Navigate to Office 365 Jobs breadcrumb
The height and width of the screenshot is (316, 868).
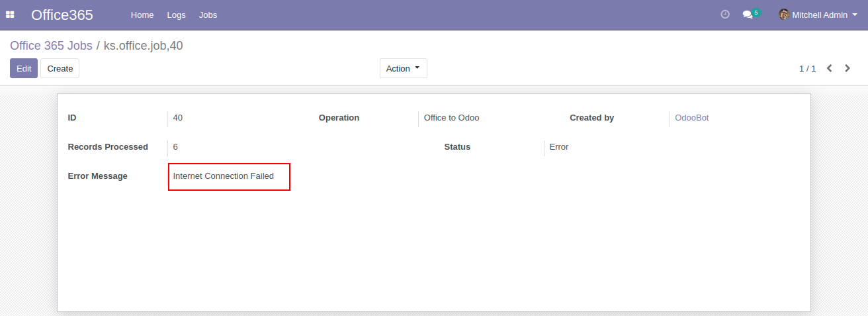[51, 46]
